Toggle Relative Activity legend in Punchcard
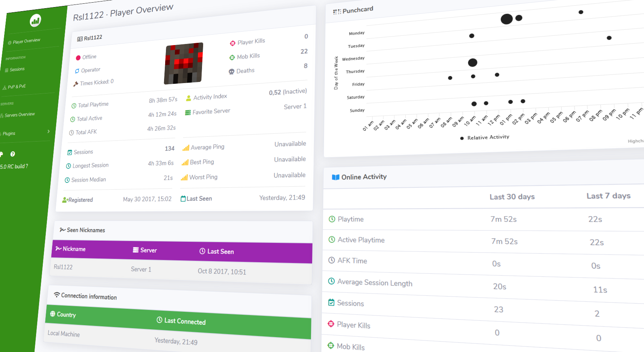 coord(485,137)
